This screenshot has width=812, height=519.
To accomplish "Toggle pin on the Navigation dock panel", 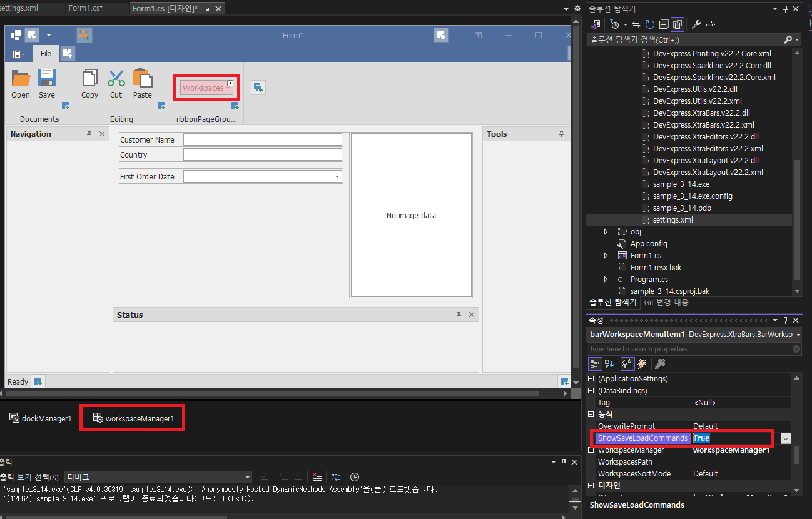I will (x=89, y=134).
